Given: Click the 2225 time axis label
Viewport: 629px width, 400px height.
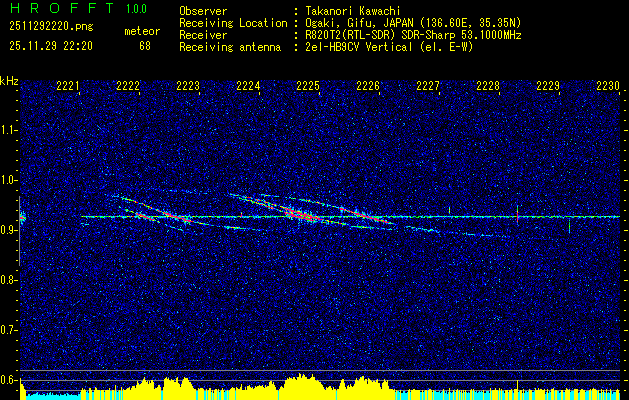Looking at the screenshot, I should tap(308, 86).
